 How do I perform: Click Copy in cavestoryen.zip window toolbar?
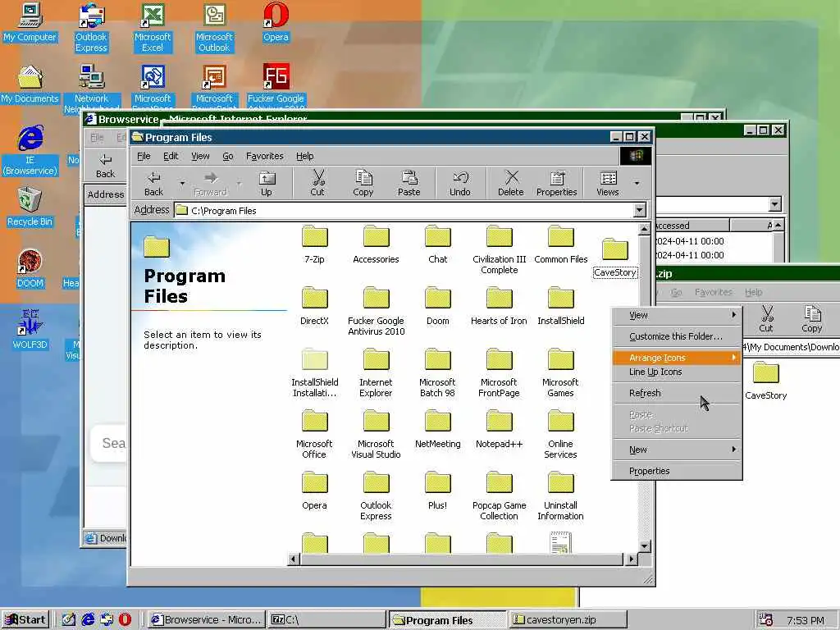click(x=811, y=319)
